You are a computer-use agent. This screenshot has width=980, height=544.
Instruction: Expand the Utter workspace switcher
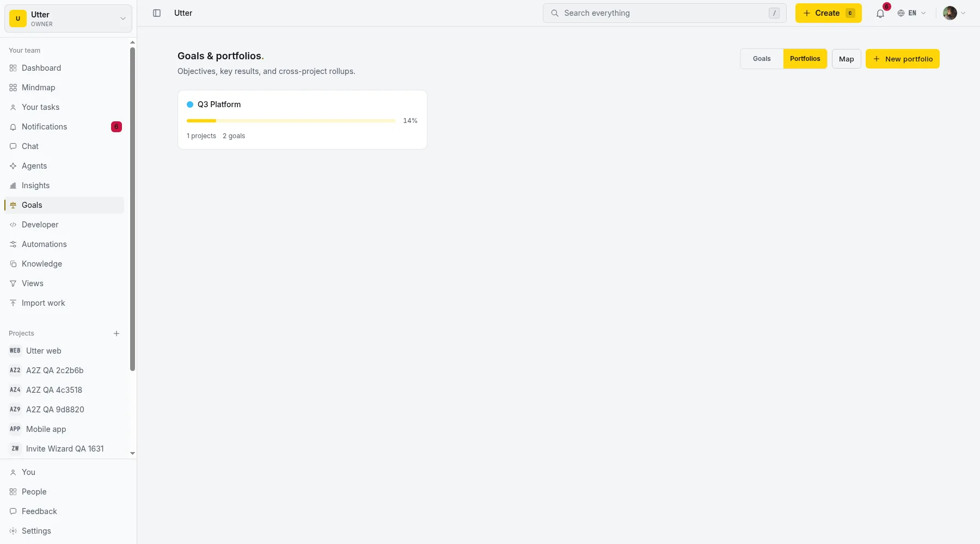pos(68,18)
